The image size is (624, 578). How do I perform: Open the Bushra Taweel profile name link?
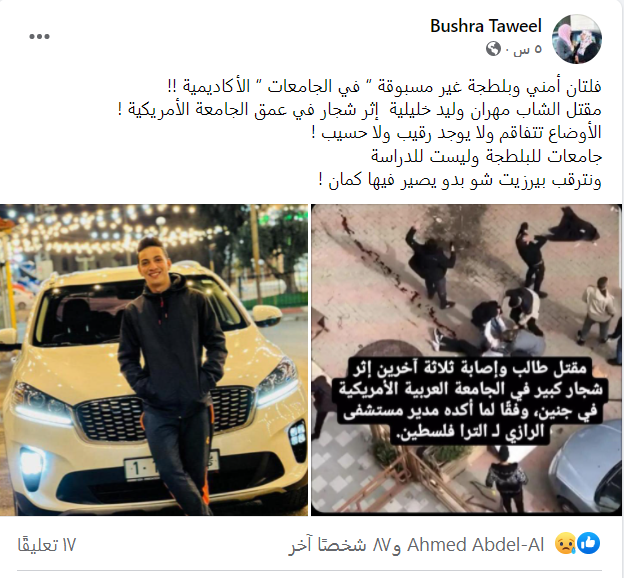click(x=486, y=26)
